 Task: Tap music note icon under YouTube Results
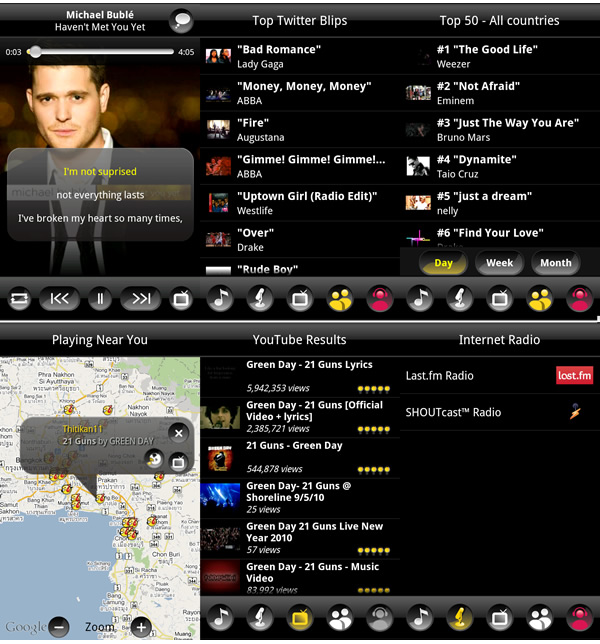220,618
